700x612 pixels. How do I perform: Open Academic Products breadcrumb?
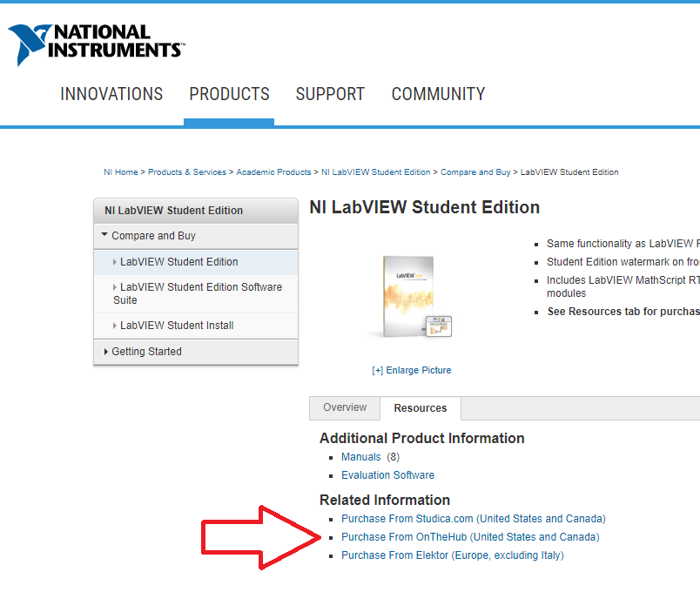click(x=273, y=172)
